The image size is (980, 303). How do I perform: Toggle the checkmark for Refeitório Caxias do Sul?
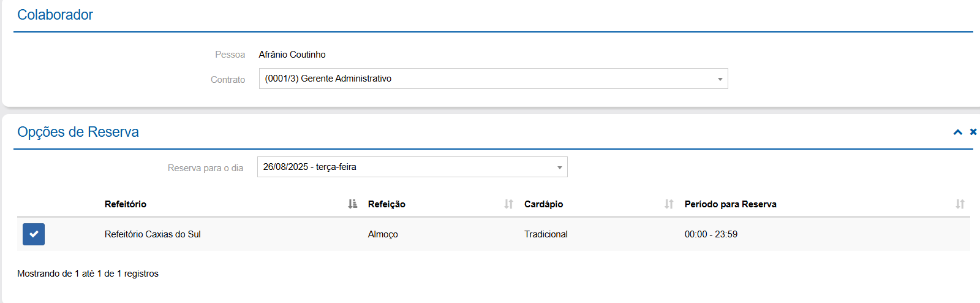(x=34, y=234)
